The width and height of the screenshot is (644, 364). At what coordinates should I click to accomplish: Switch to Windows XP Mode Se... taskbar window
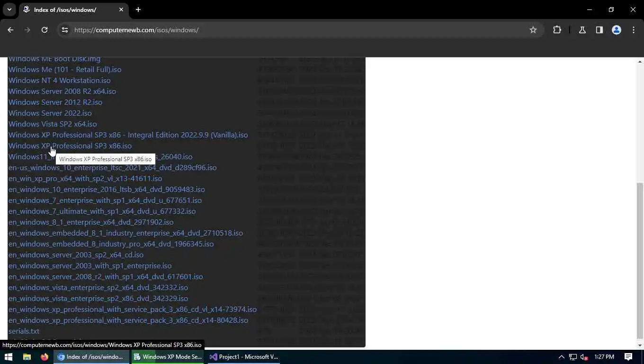[x=168, y=357]
